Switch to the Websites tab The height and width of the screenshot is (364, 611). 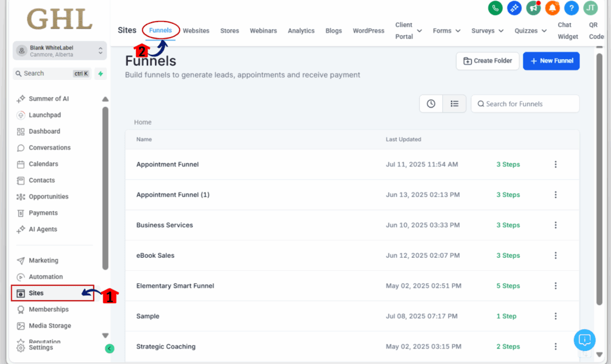196,30
